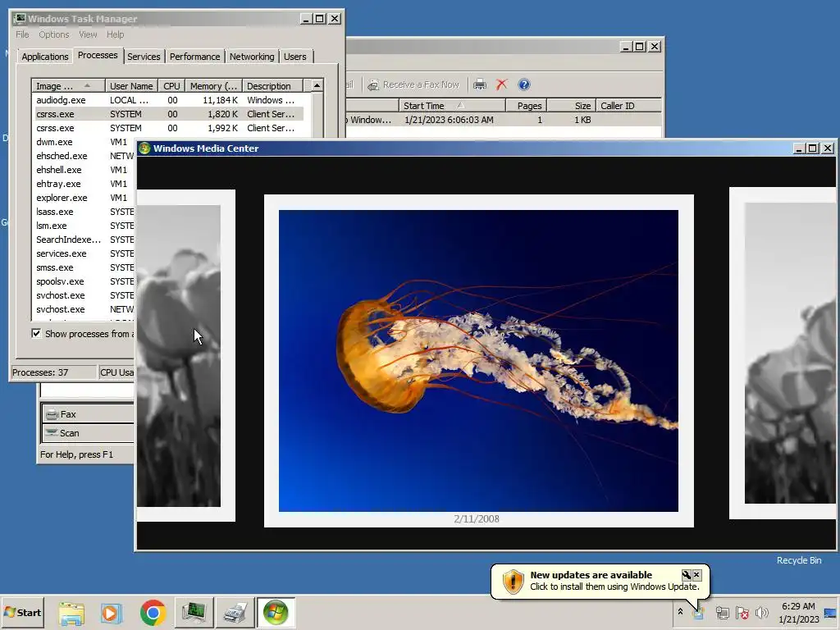This screenshot has width=840, height=630.
Task: Switch to the Users tab
Action: pos(295,57)
